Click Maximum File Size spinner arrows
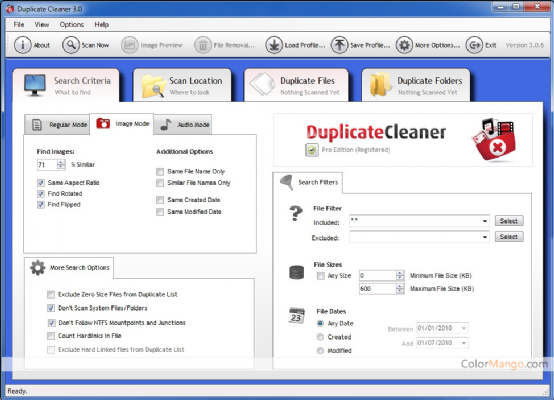Image resolution: width=554 pixels, height=400 pixels. [x=400, y=289]
